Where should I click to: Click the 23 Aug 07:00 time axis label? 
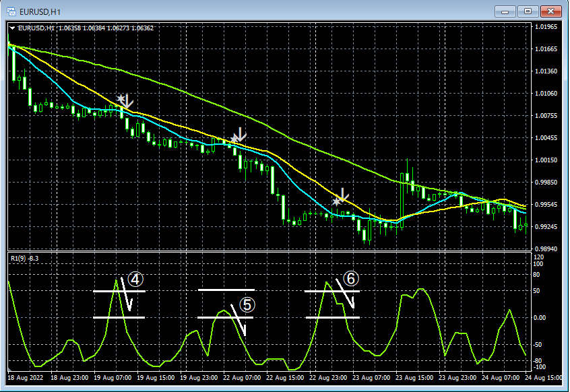pyautogui.click(x=371, y=378)
